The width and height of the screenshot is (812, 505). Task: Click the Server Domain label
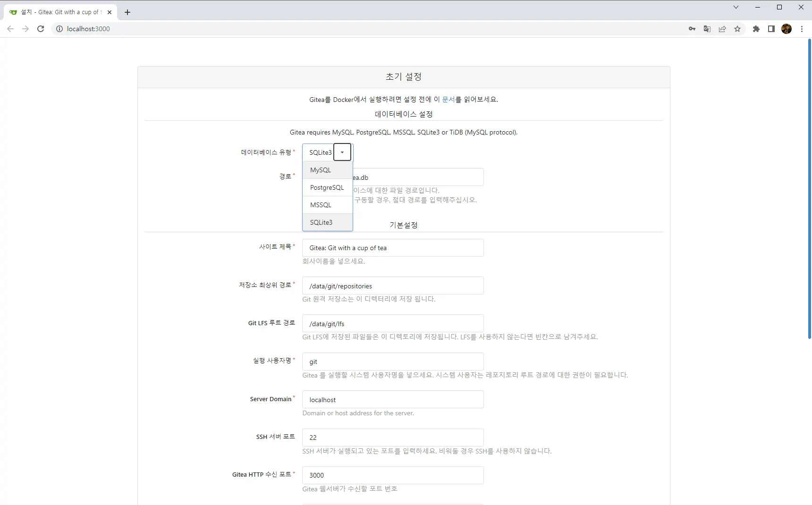(271, 399)
